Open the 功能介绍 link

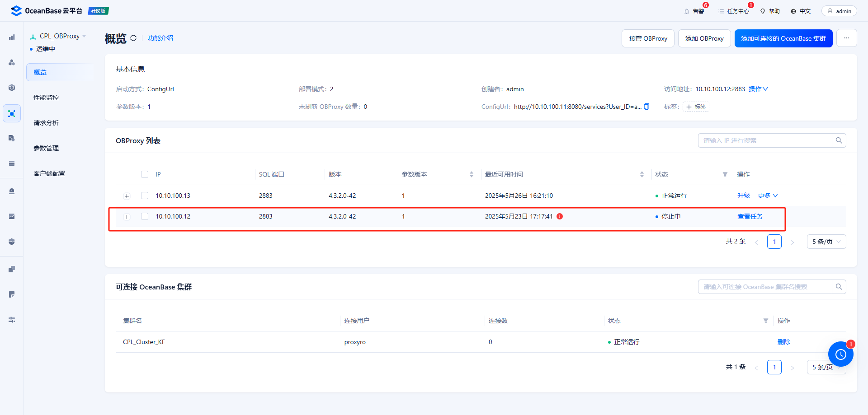coord(160,38)
